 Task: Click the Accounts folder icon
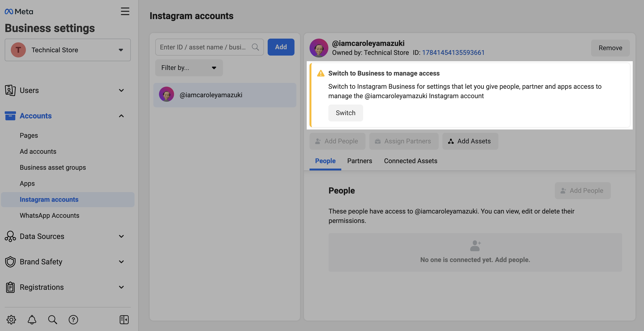[x=10, y=116]
